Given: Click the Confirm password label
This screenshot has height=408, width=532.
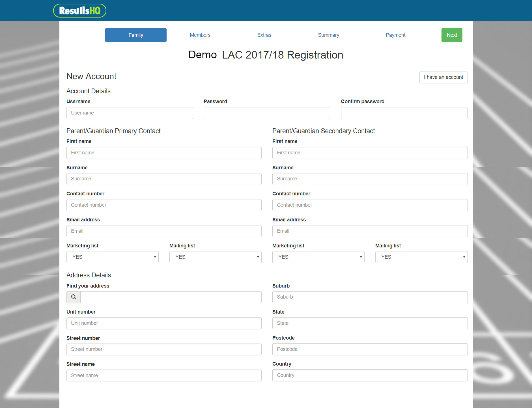Looking at the screenshot, I should (x=363, y=102).
